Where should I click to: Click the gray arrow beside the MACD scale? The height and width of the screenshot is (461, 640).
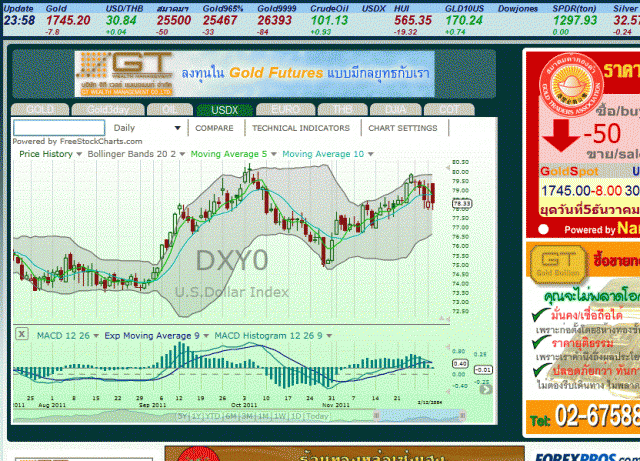(486, 390)
